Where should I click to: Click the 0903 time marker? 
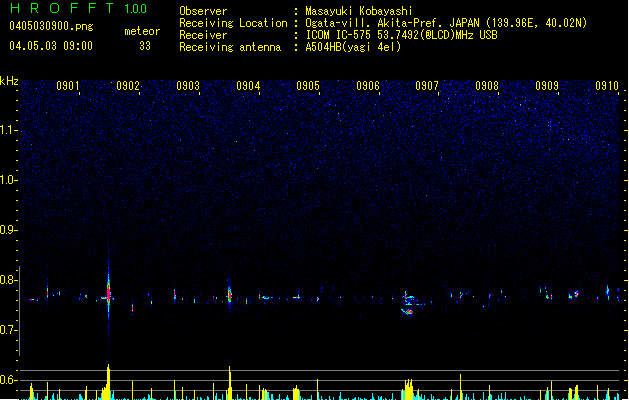pyautogui.click(x=188, y=86)
